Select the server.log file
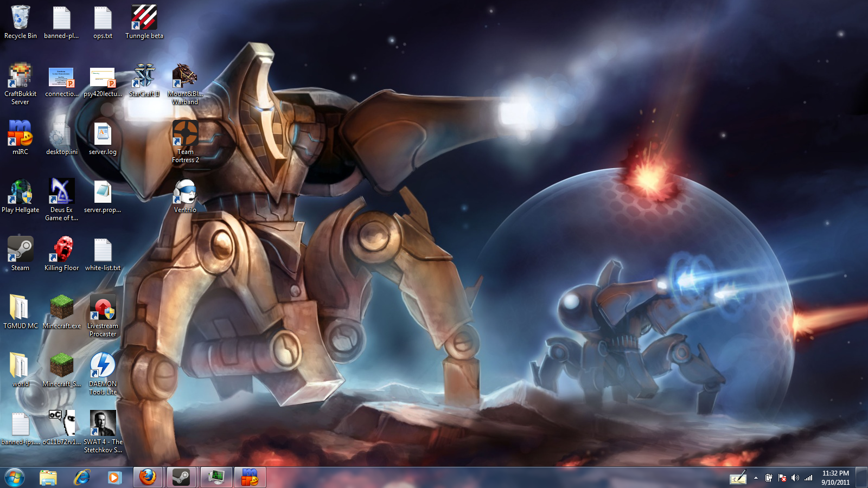This screenshot has width=868, height=488. point(103,134)
